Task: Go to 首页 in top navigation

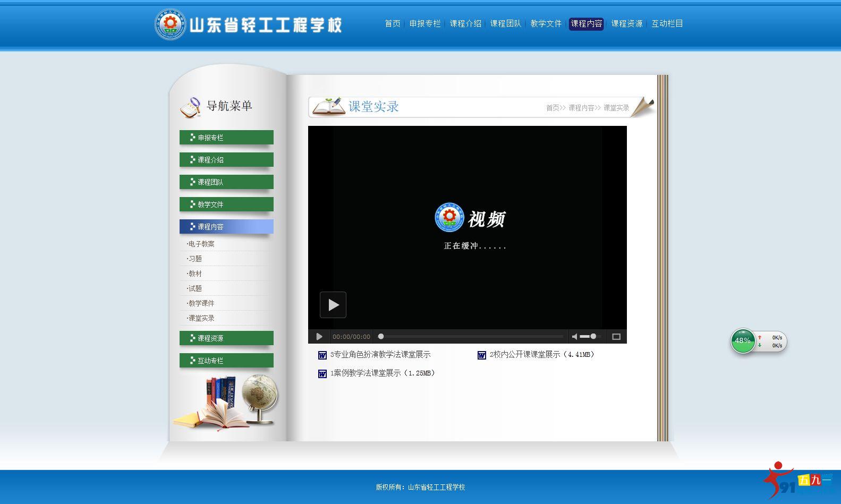Action: pos(393,24)
